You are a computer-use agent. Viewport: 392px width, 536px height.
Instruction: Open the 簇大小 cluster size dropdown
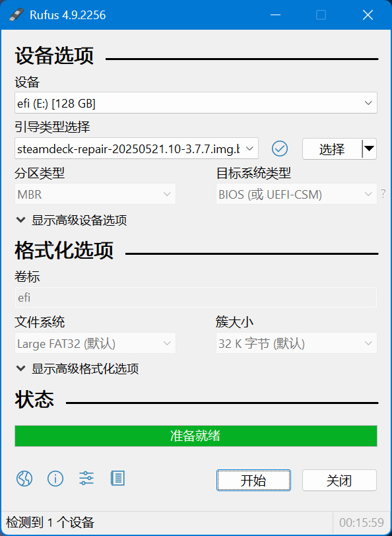click(x=296, y=343)
